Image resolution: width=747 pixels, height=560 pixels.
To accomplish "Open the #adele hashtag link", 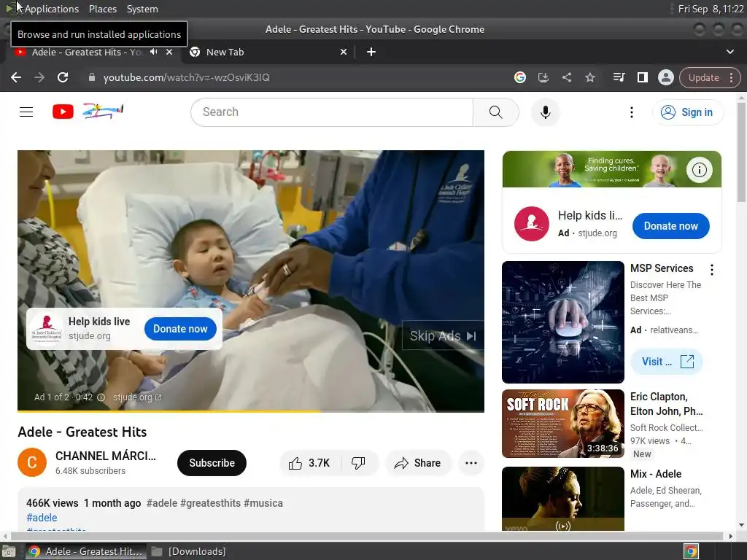I will click(x=42, y=518).
